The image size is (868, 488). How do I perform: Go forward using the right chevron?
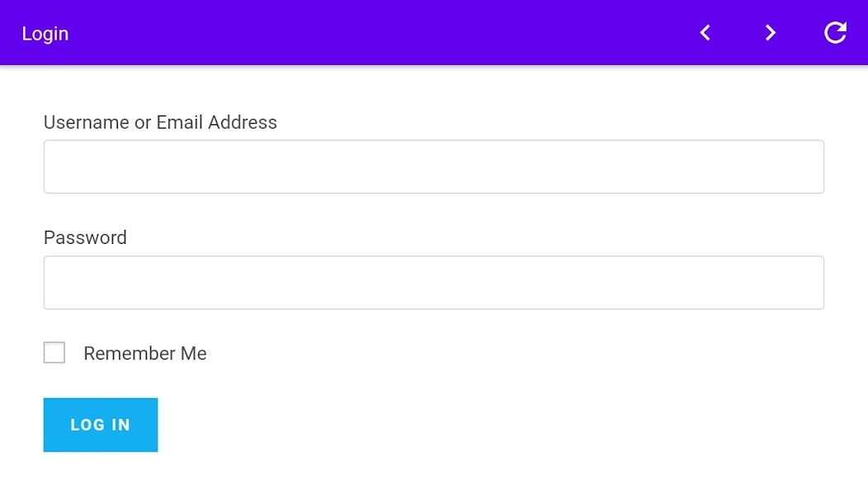(x=770, y=33)
